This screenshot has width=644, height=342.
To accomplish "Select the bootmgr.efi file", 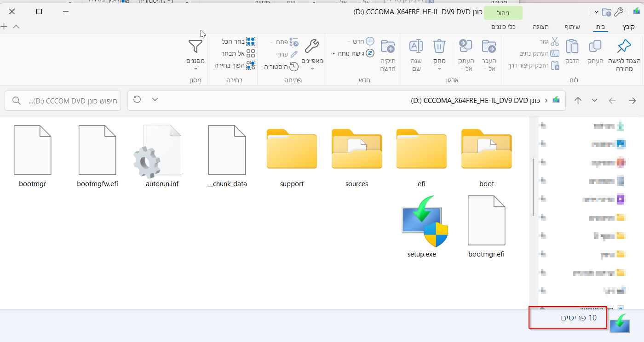I will coord(487,227).
